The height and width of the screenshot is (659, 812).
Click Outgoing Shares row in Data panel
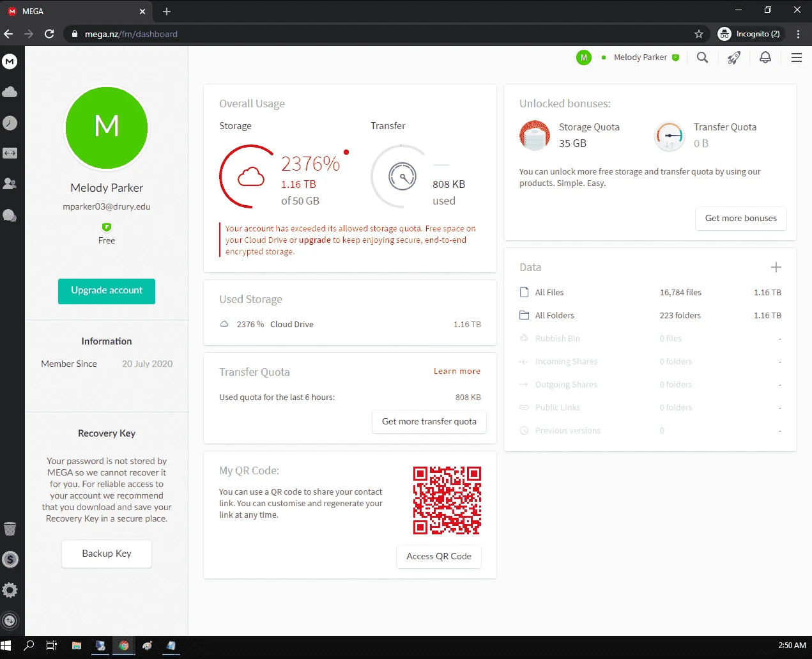pos(650,385)
